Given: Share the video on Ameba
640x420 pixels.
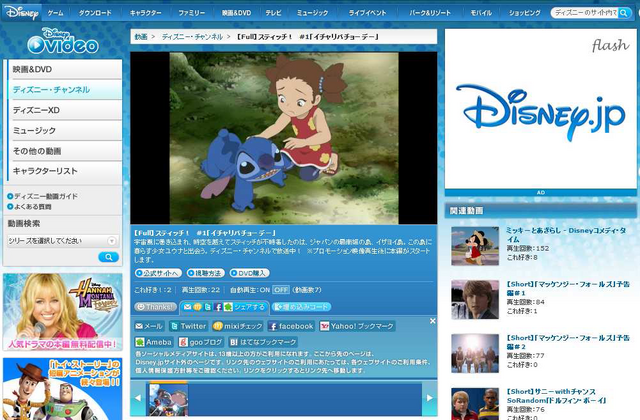Looking at the screenshot, I should pos(154,342).
